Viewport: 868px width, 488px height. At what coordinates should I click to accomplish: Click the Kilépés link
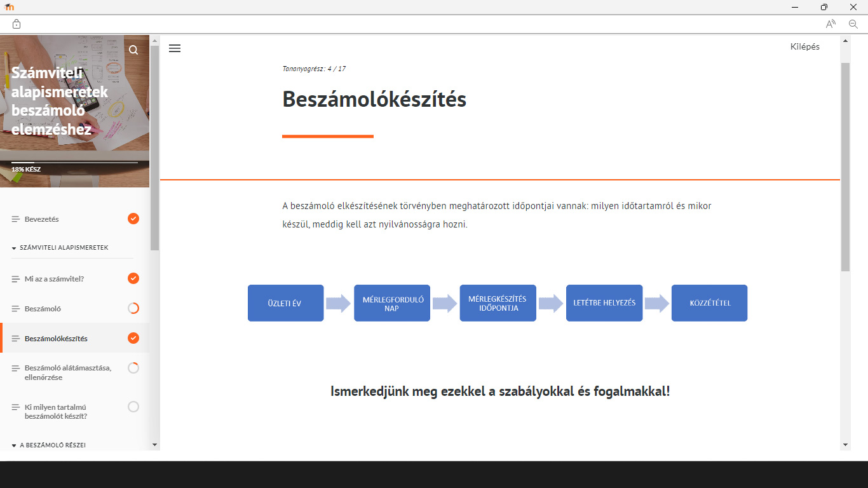click(804, 46)
